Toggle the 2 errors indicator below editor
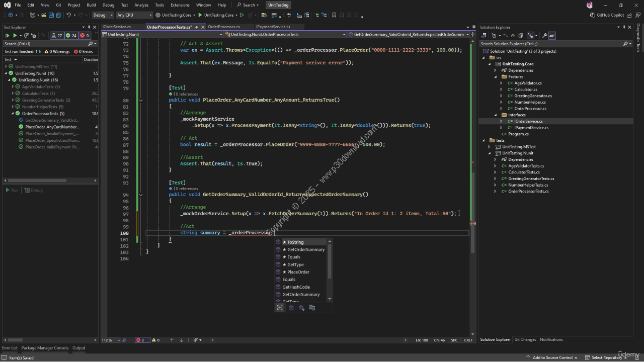 pyautogui.click(x=142, y=340)
